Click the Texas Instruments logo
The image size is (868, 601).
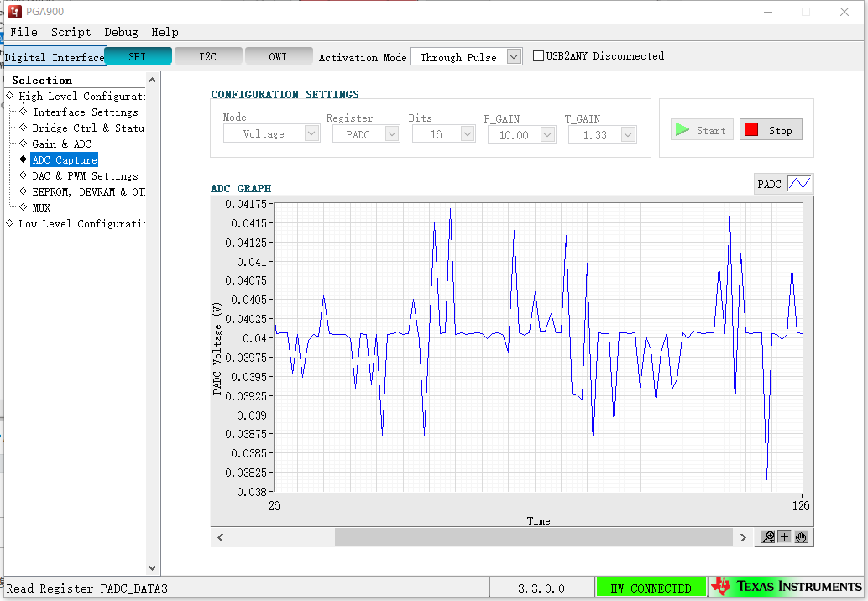coord(786,587)
